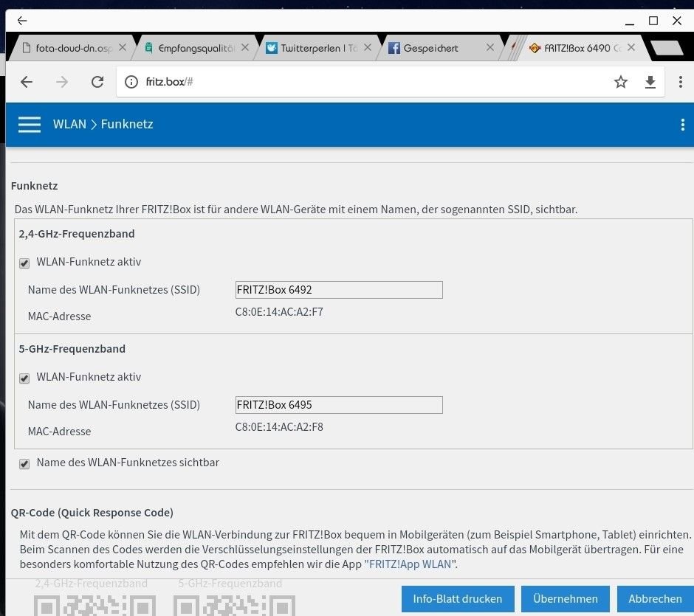Apply settings with Übernehmen
This screenshot has height=616, width=694.
[566, 599]
